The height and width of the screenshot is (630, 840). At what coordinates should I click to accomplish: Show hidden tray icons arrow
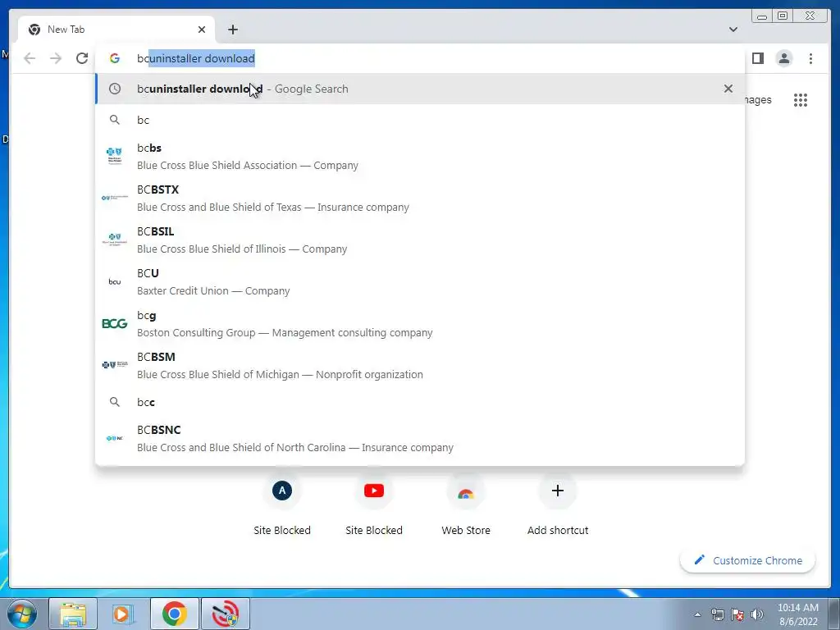(697, 614)
